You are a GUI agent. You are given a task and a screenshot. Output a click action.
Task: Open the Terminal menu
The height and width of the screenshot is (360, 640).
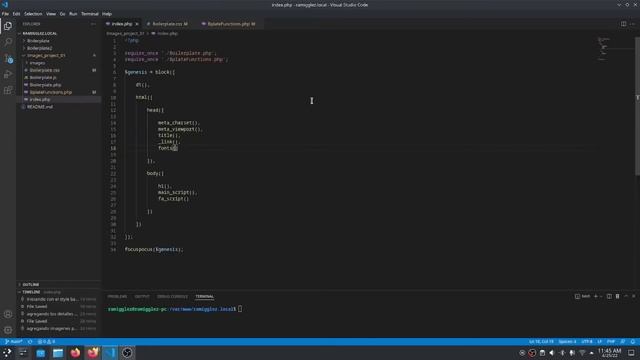[x=90, y=14]
